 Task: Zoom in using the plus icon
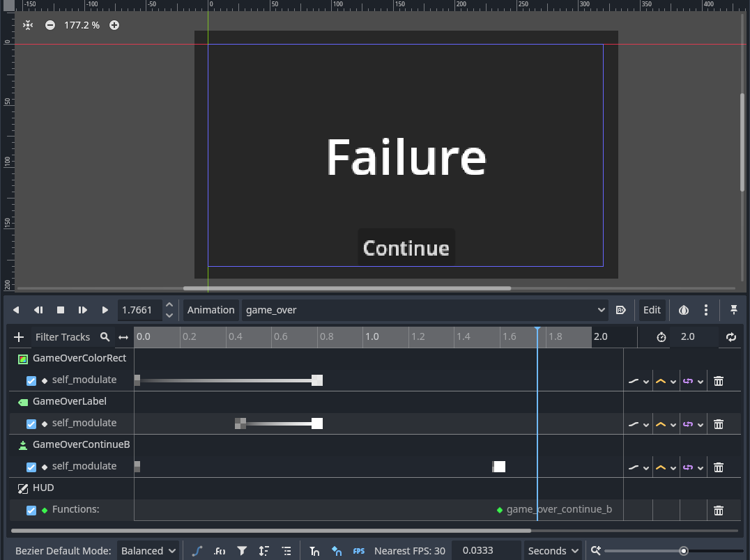tap(114, 25)
